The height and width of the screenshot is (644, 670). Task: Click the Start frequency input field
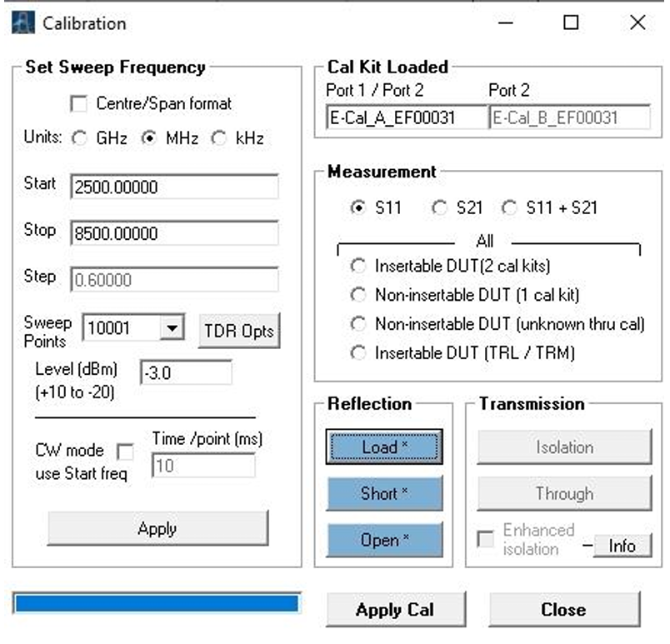[174, 187]
